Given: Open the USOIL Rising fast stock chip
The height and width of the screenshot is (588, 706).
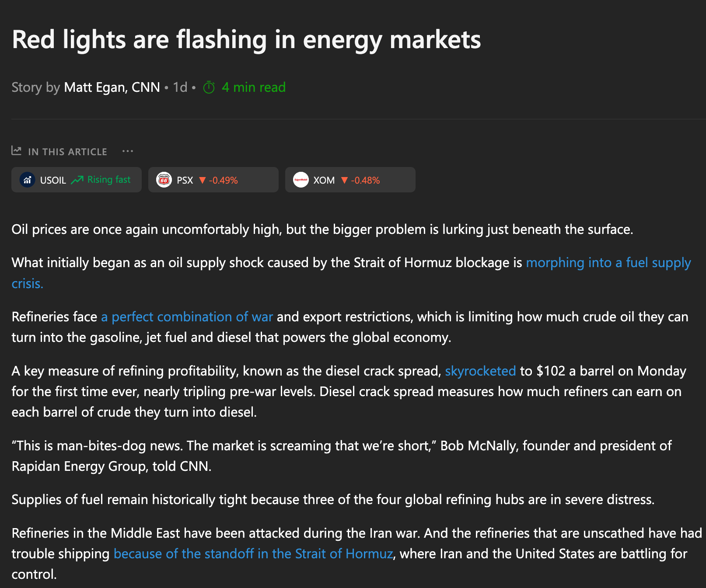Looking at the screenshot, I should 77,180.
